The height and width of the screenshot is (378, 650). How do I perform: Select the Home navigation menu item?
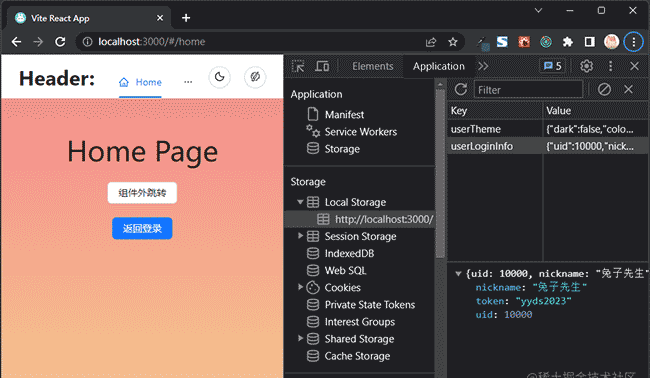140,82
